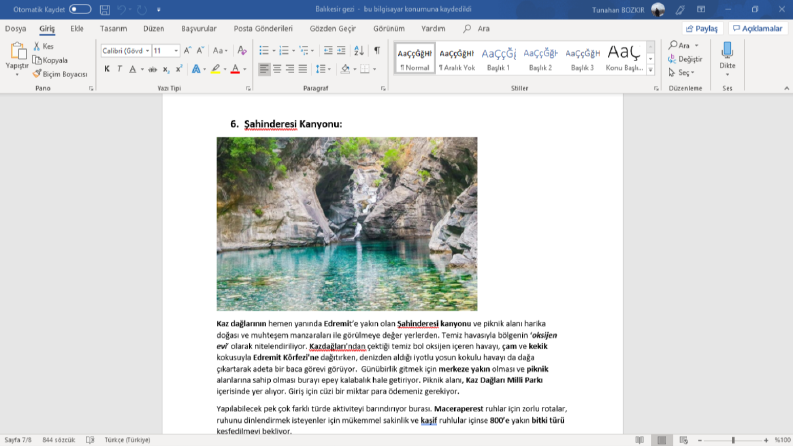This screenshot has height=446, width=793.
Task: Switch to the Posta Gönderileri tab
Action: pyautogui.click(x=263, y=28)
